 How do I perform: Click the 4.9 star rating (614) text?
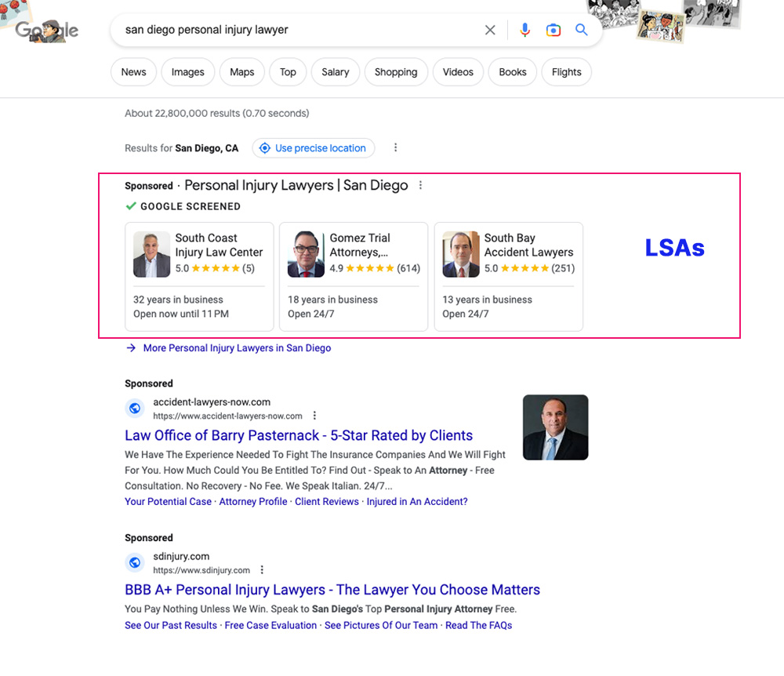pos(375,268)
